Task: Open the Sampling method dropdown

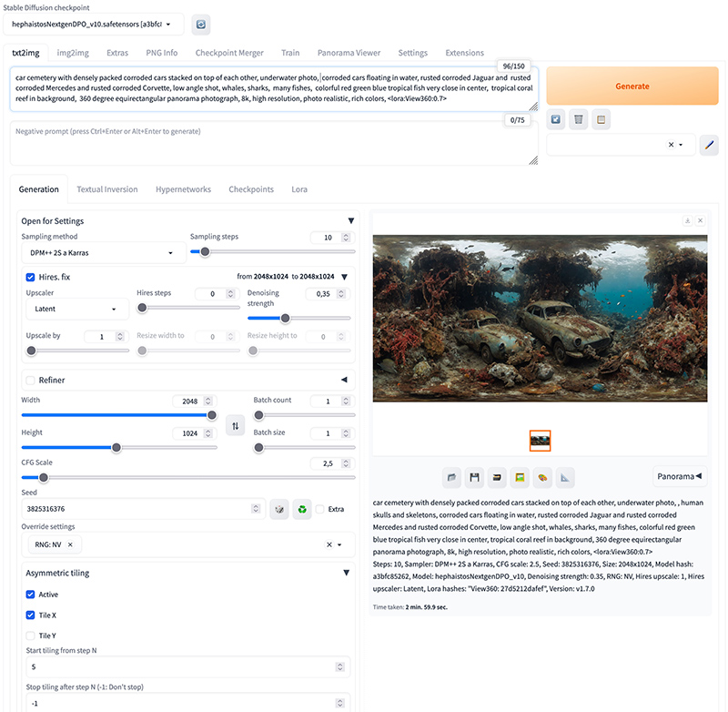Action: click(x=103, y=252)
